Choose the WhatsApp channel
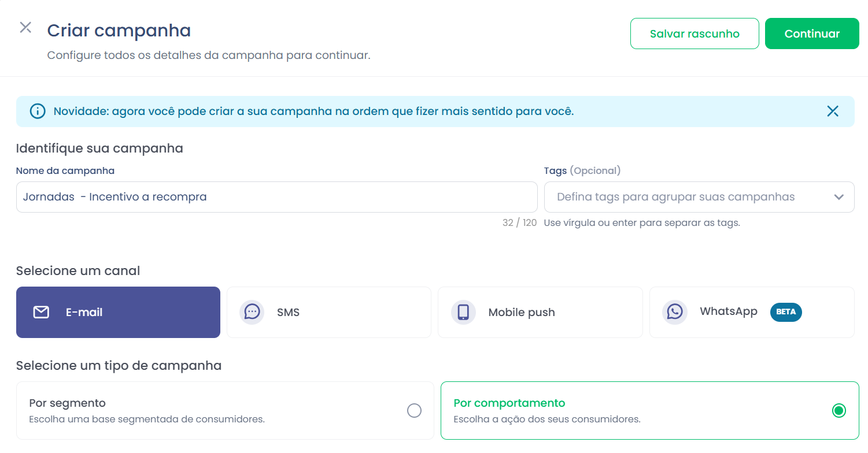The image size is (868, 453). point(752,312)
